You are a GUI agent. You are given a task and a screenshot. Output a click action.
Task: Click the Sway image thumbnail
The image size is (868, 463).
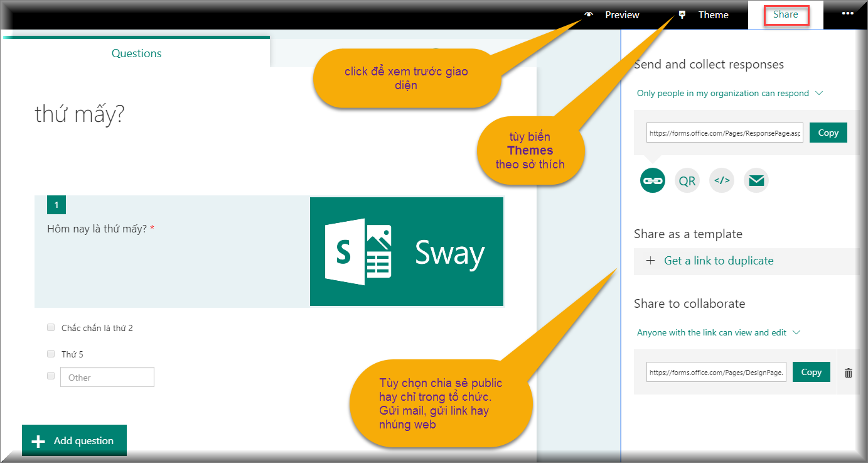click(407, 252)
